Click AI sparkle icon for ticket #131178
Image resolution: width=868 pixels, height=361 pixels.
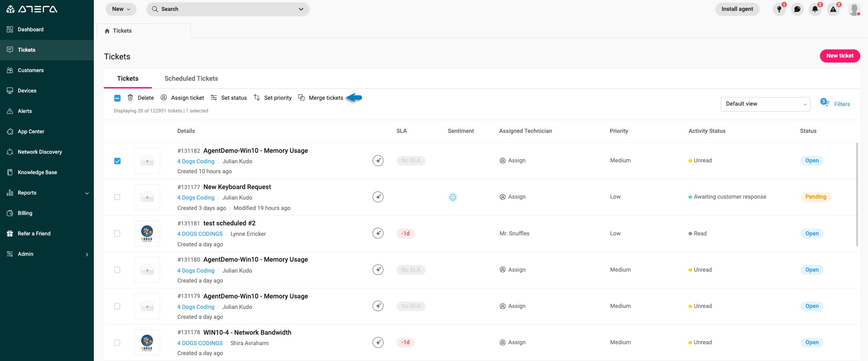378,342
